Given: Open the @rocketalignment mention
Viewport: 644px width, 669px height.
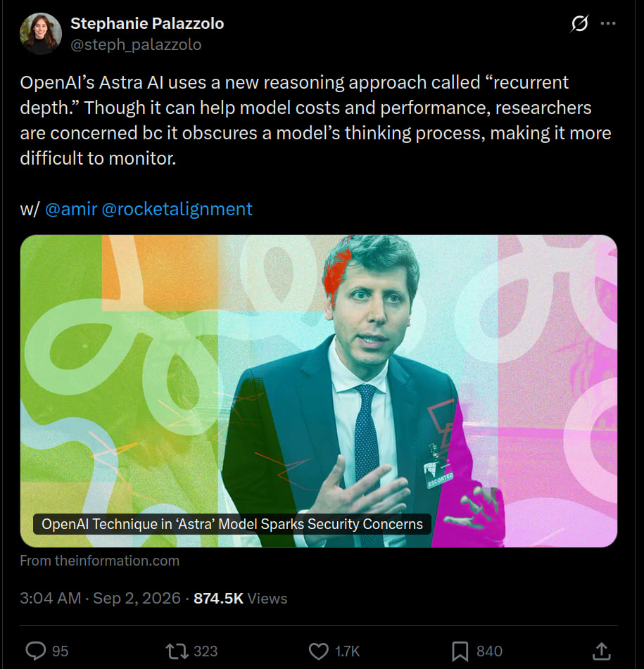Looking at the screenshot, I should (x=177, y=209).
